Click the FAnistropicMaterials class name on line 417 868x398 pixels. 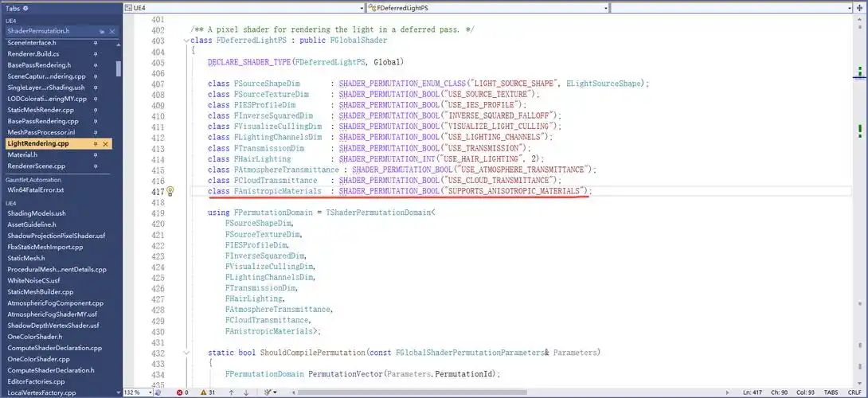point(278,191)
